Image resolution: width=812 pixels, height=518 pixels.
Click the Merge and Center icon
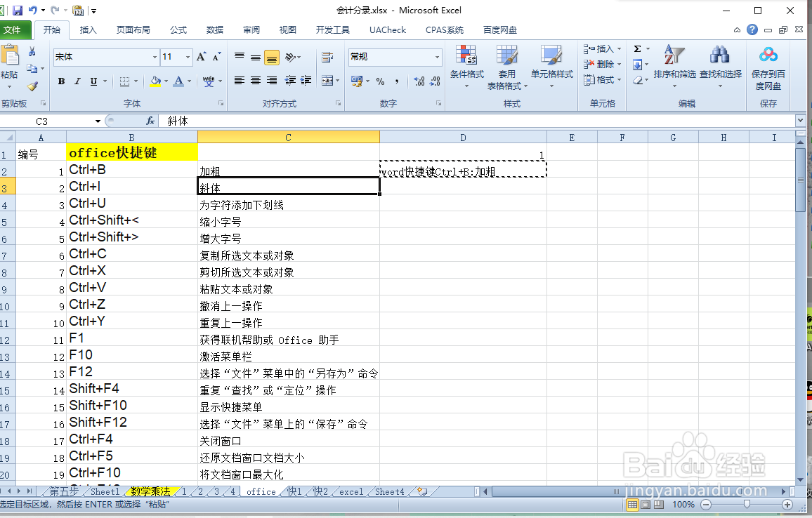click(x=327, y=81)
